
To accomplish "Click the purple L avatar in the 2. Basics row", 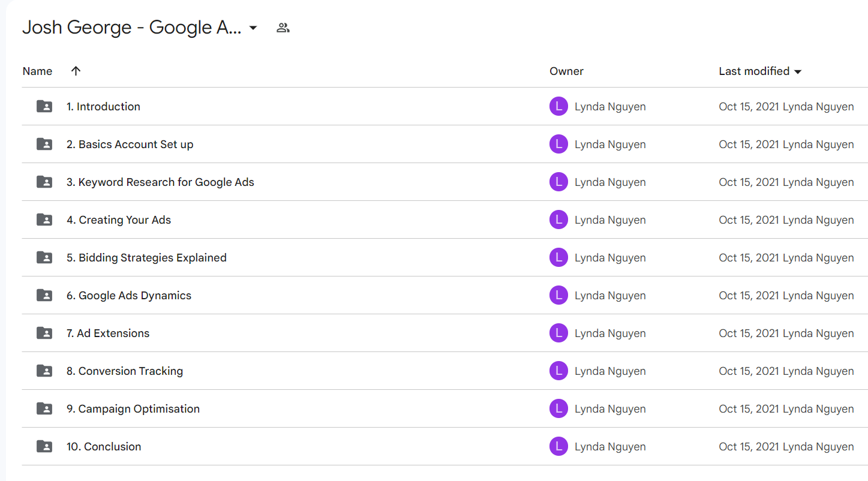I will [x=558, y=144].
